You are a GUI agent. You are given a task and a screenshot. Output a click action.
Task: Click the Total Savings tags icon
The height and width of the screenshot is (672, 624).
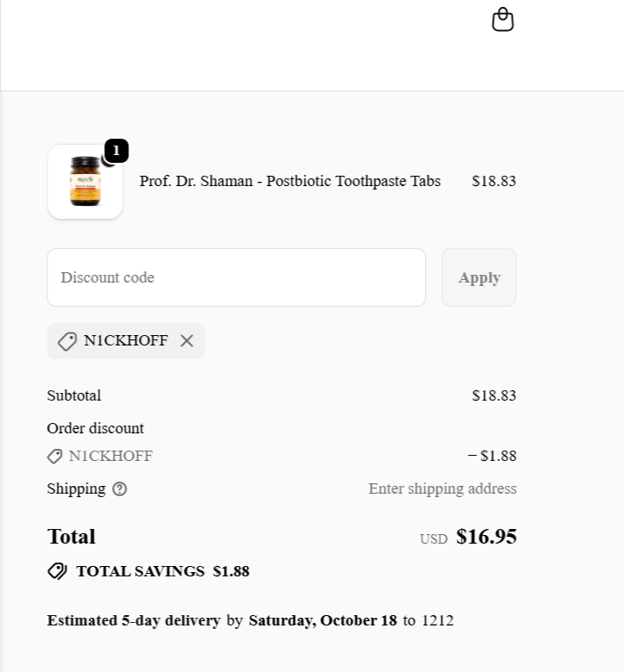[x=57, y=571]
